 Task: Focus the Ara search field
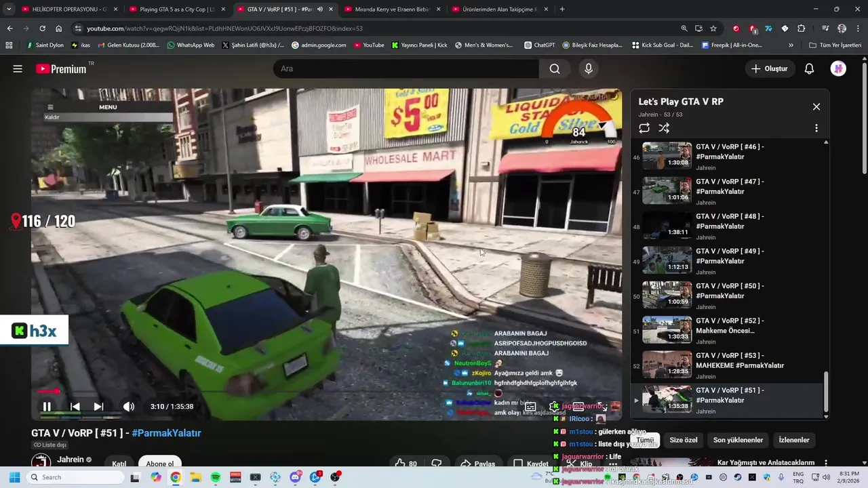[407, 68]
